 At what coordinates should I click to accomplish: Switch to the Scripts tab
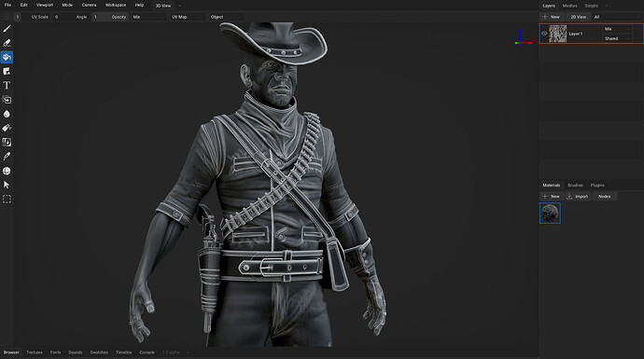(591, 6)
